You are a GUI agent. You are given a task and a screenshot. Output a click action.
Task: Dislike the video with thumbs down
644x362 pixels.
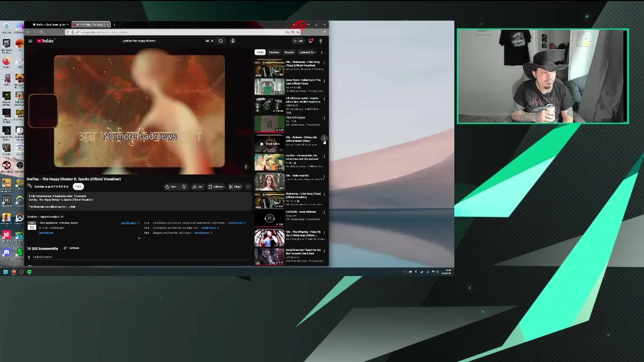coord(184,187)
